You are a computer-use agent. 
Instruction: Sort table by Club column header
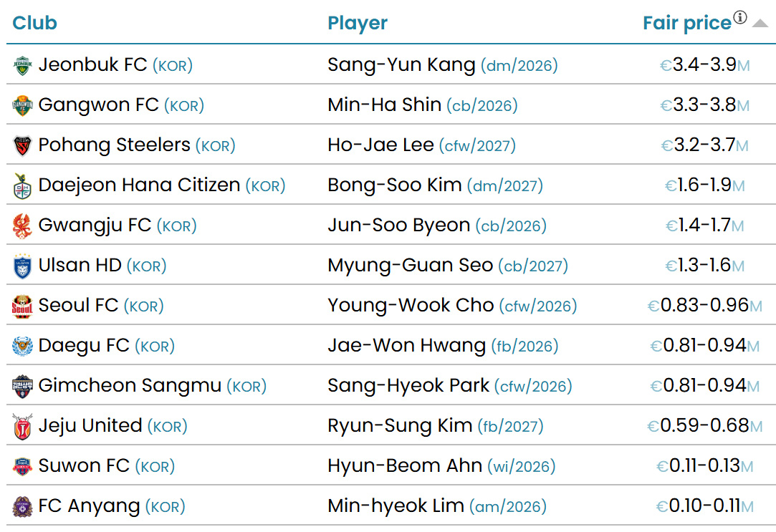tap(34, 23)
